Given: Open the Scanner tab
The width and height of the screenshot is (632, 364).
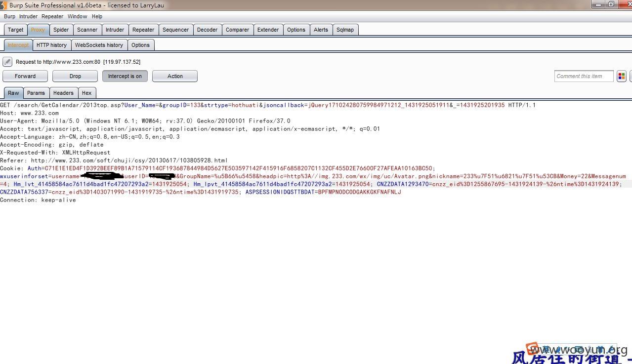Looking at the screenshot, I should point(87,30).
